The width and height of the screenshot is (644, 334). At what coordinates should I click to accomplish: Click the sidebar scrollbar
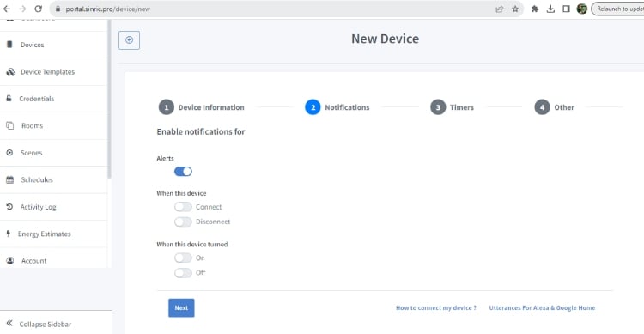[x=109, y=99]
